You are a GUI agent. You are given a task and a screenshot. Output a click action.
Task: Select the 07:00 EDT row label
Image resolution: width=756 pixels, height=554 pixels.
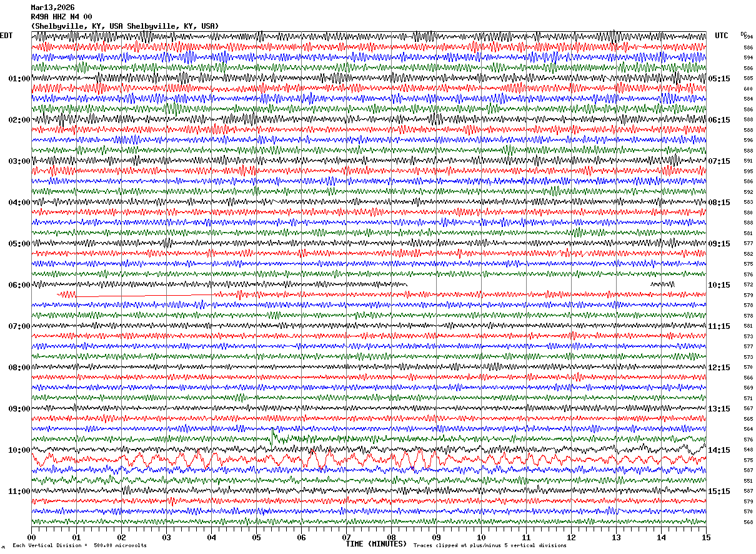tap(19, 326)
